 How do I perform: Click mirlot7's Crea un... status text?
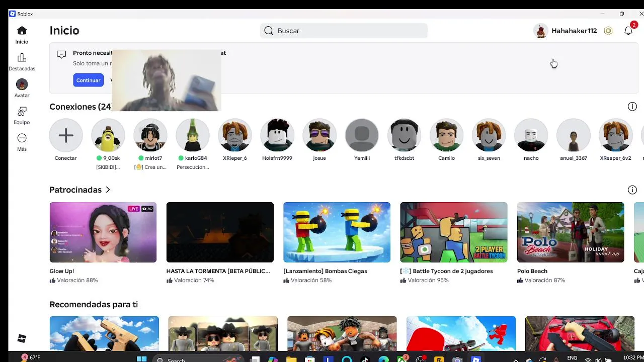150,167
